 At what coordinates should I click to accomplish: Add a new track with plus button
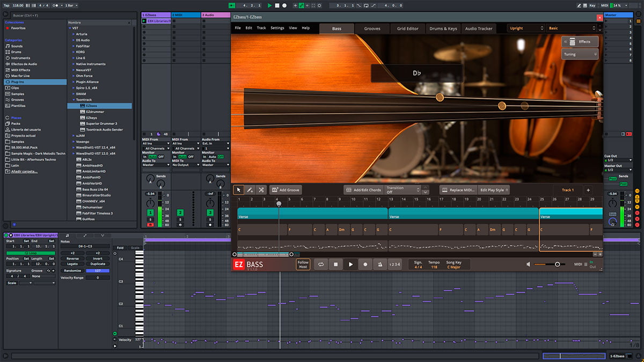588,190
